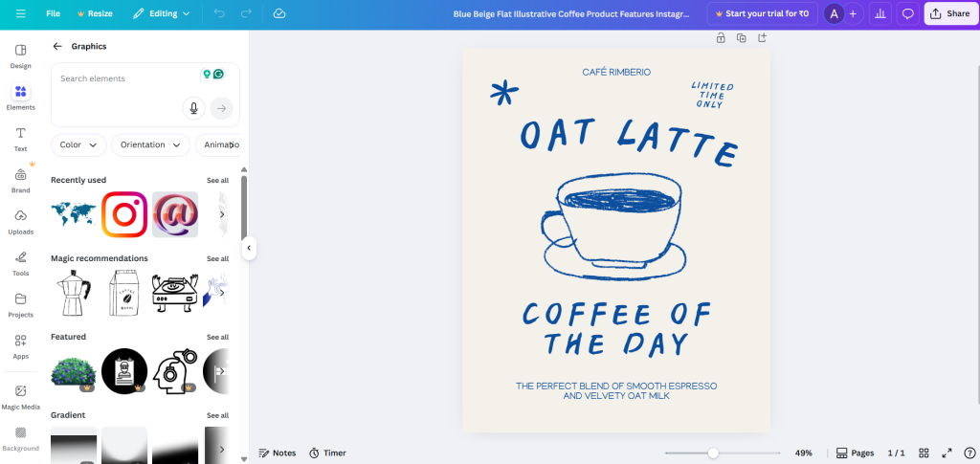The height and width of the screenshot is (464, 980).
Task: See all Magic recommendations
Action: (217, 258)
